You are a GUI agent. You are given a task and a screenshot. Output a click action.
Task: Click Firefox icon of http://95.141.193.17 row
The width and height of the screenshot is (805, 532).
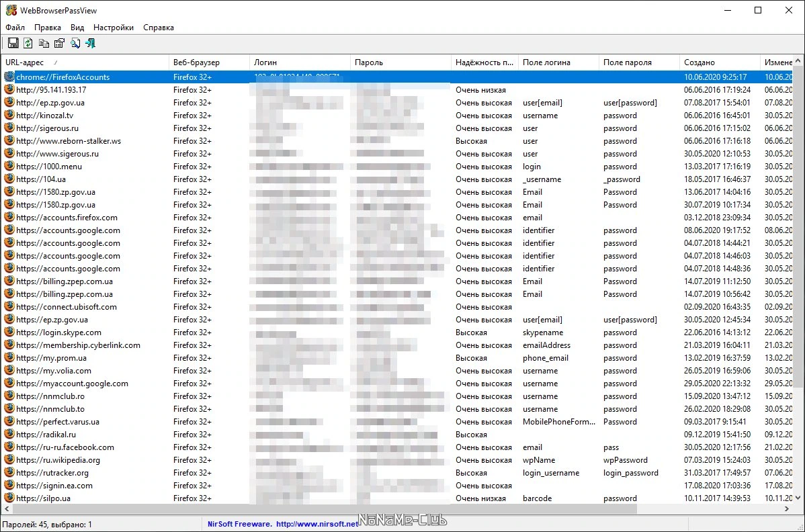point(9,89)
